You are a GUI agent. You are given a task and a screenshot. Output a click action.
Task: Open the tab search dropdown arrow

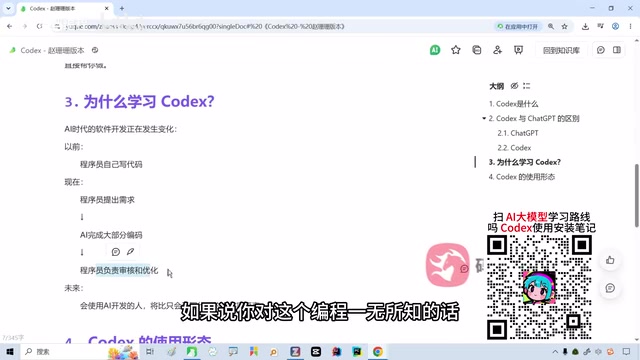(8, 8)
